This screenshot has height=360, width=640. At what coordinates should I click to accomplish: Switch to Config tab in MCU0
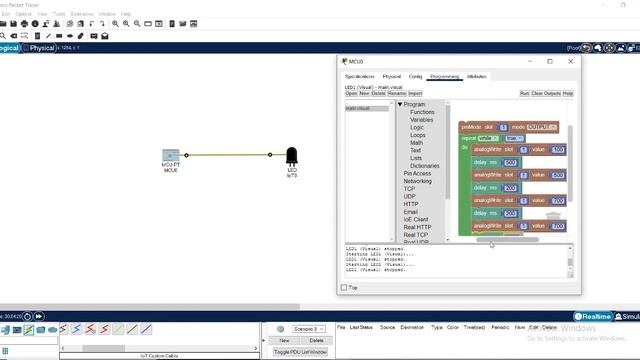click(415, 76)
